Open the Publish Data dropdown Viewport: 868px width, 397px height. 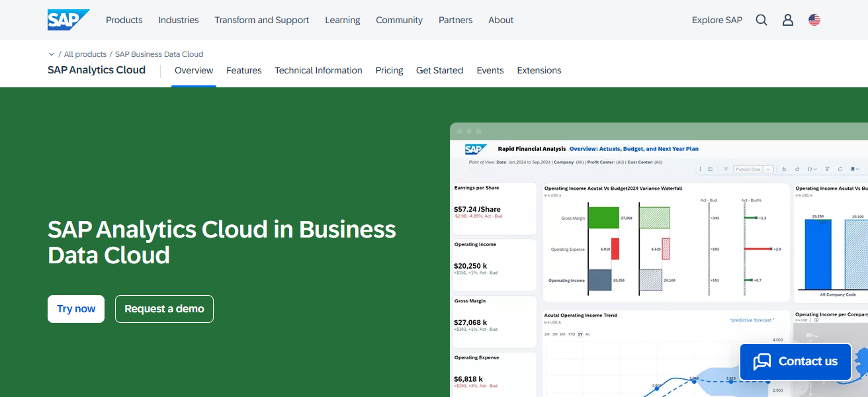[x=767, y=169]
